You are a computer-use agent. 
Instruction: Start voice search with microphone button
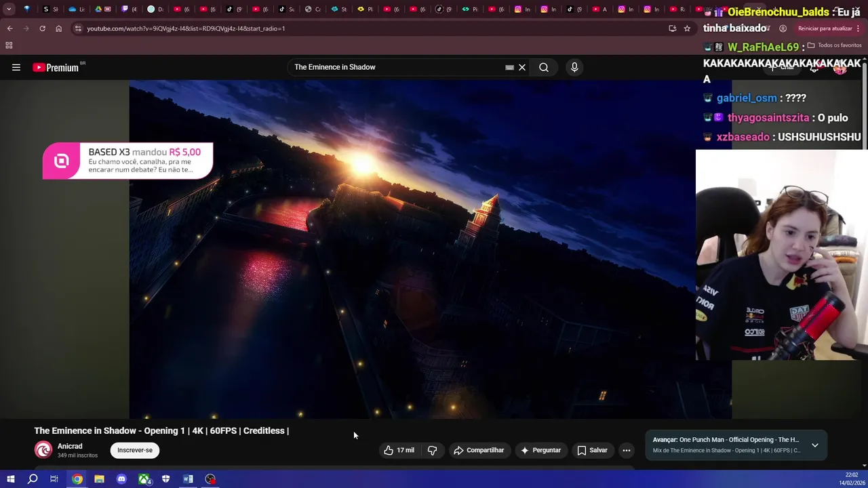click(574, 67)
